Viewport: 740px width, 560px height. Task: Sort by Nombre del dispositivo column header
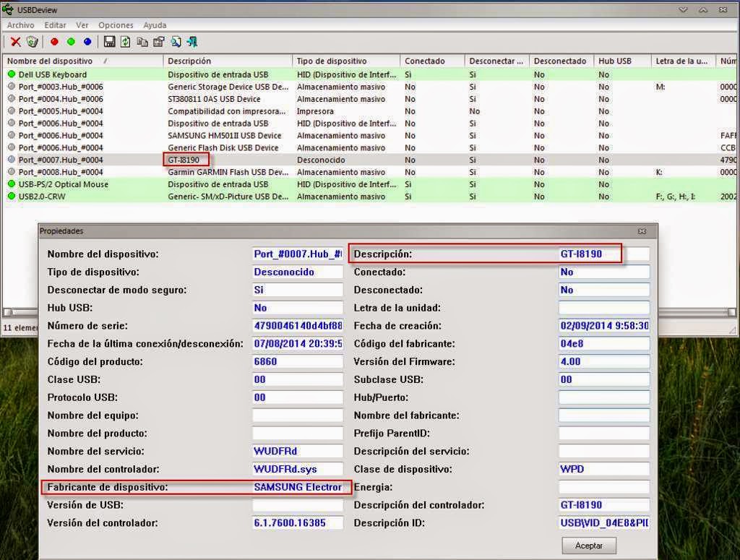(83, 61)
